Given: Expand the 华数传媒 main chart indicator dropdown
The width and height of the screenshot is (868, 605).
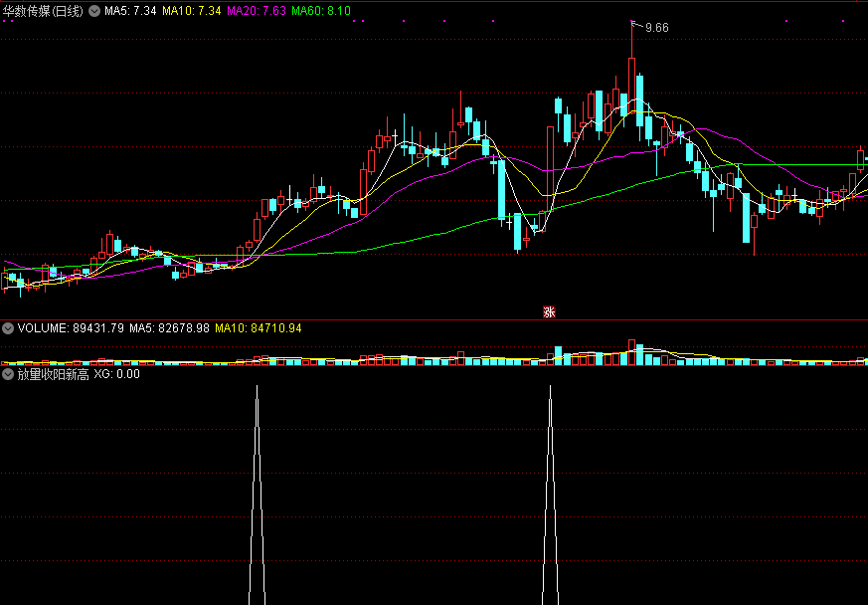Looking at the screenshot, I should [x=94, y=11].
